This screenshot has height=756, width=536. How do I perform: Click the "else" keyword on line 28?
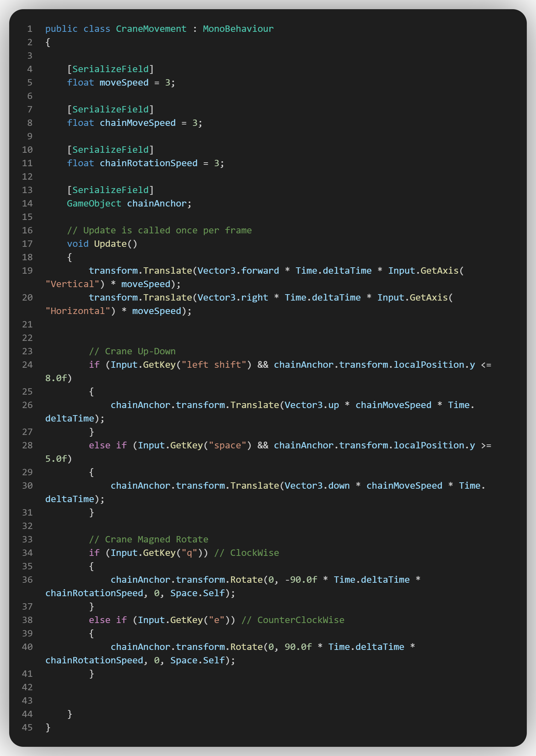pos(100,445)
